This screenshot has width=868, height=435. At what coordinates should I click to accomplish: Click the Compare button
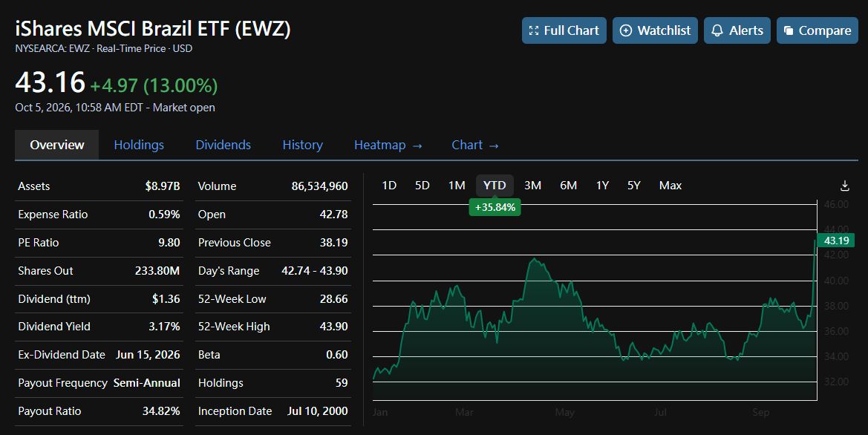pyautogui.click(x=817, y=30)
